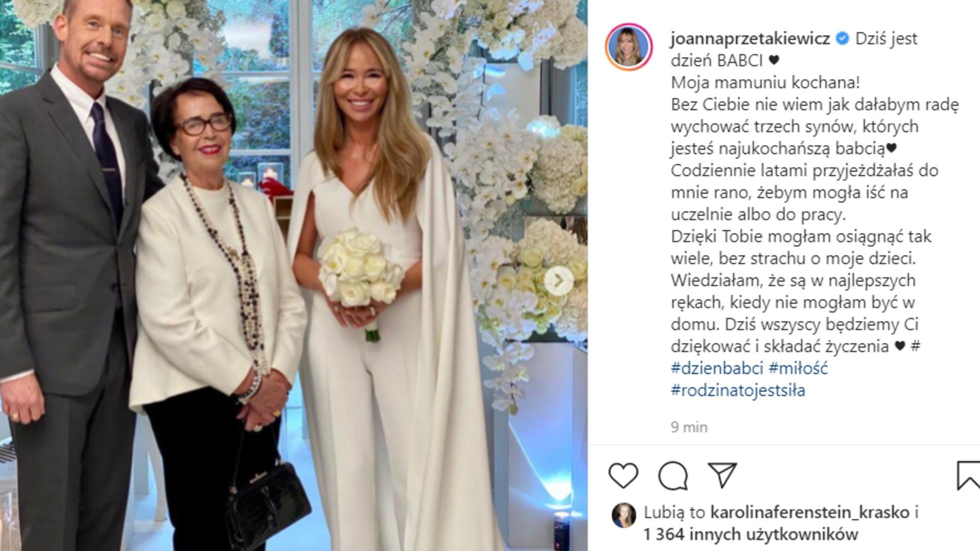Open the #miłość hashtag

click(798, 368)
